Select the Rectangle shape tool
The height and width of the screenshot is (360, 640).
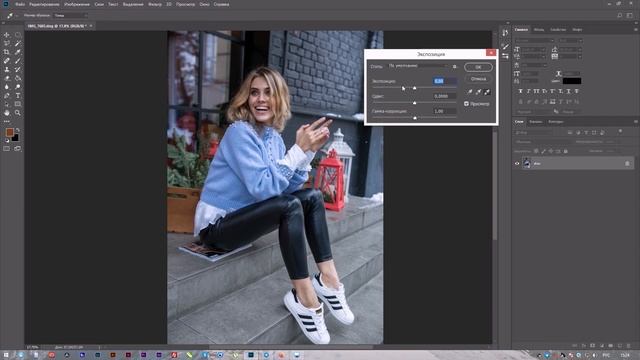click(18, 104)
